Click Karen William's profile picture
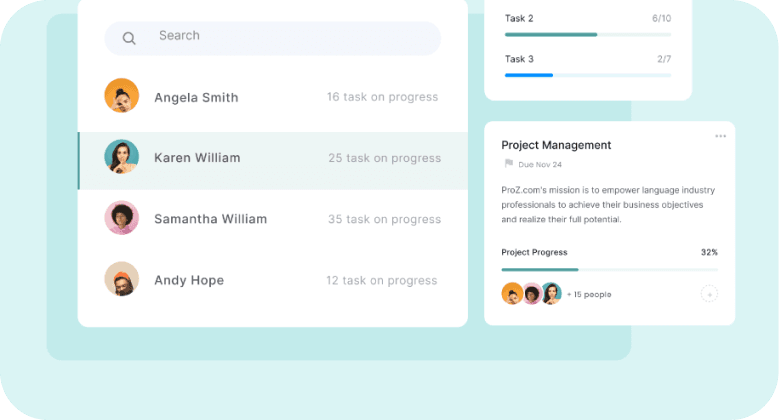The width and height of the screenshot is (779, 420). tap(121, 157)
